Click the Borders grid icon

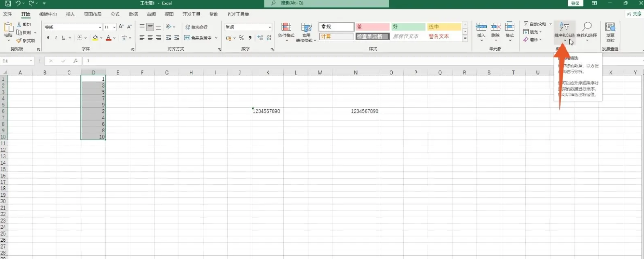(x=79, y=38)
